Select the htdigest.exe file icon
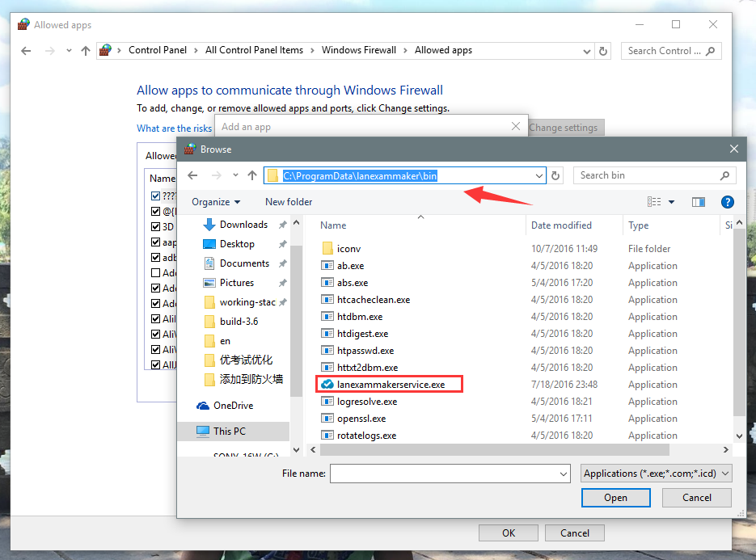This screenshot has width=756, height=560. (x=327, y=333)
